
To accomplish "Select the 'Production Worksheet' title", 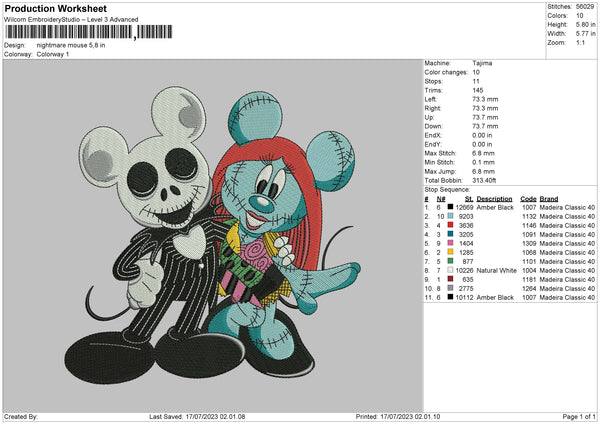I will 55,8.
